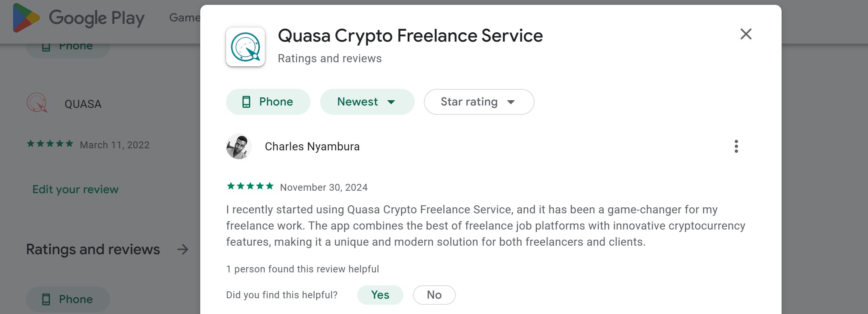Viewport: 868px width, 314px height.
Task: Toggle the Phone filter in the left sidebar
Action: click(x=67, y=299)
